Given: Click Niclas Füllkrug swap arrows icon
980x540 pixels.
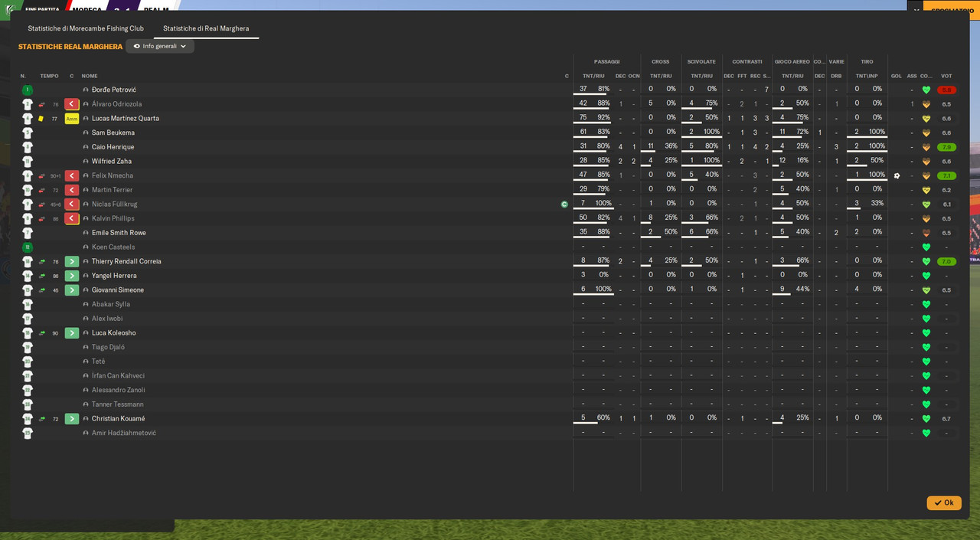Looking at the screenshot, I should point(41,205).
